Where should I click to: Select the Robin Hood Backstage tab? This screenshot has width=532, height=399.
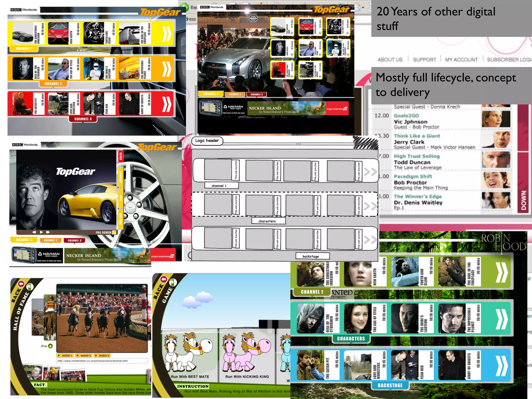point(390,385)
